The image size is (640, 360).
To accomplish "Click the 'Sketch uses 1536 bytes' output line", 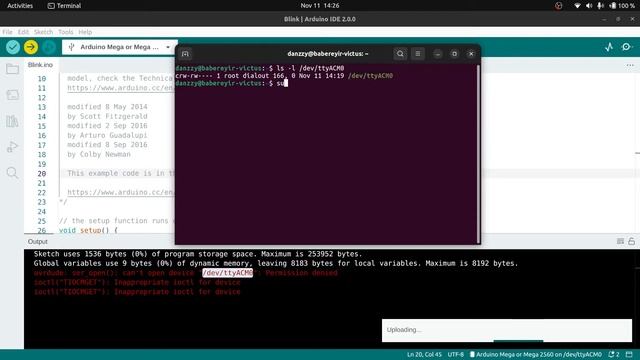I will click(198, 254).
